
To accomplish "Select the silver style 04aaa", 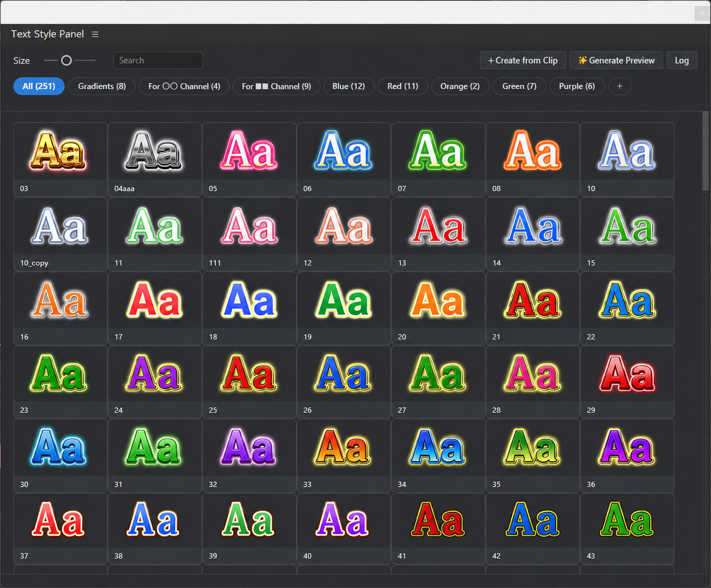I will [x=155, y=159].
